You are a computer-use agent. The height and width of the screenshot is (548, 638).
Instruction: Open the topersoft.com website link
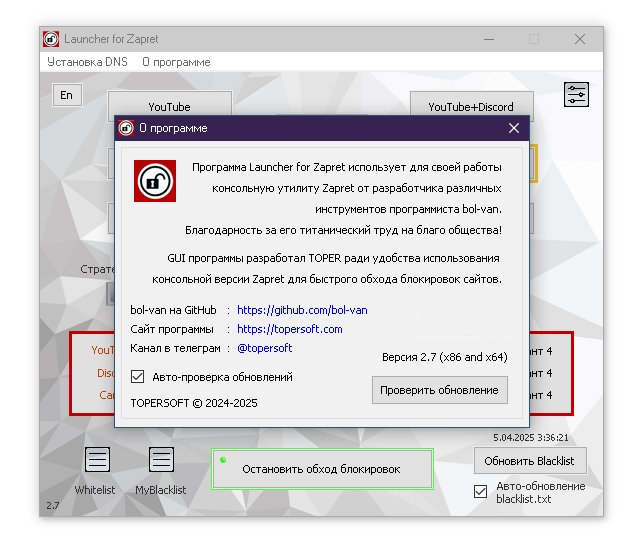[290, 329]
